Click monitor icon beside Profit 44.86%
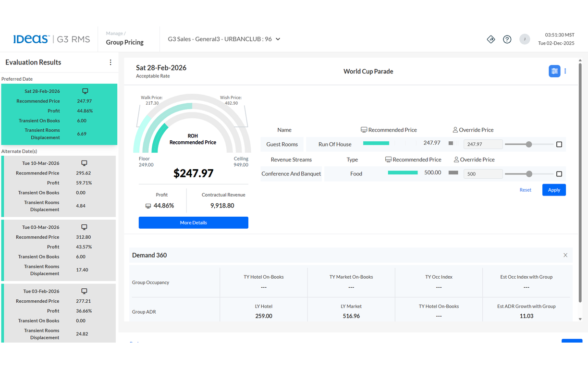This screenshot has width=588, height=369. [148, 206]
